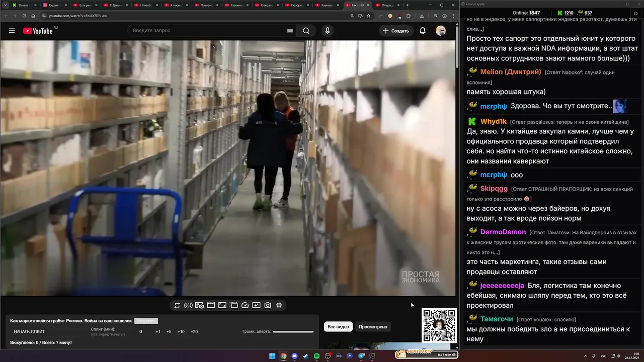The width and height of the screenshot is (644, 362).
Task: Start voice search with the microphone icon
Action: tap(328, 31)
